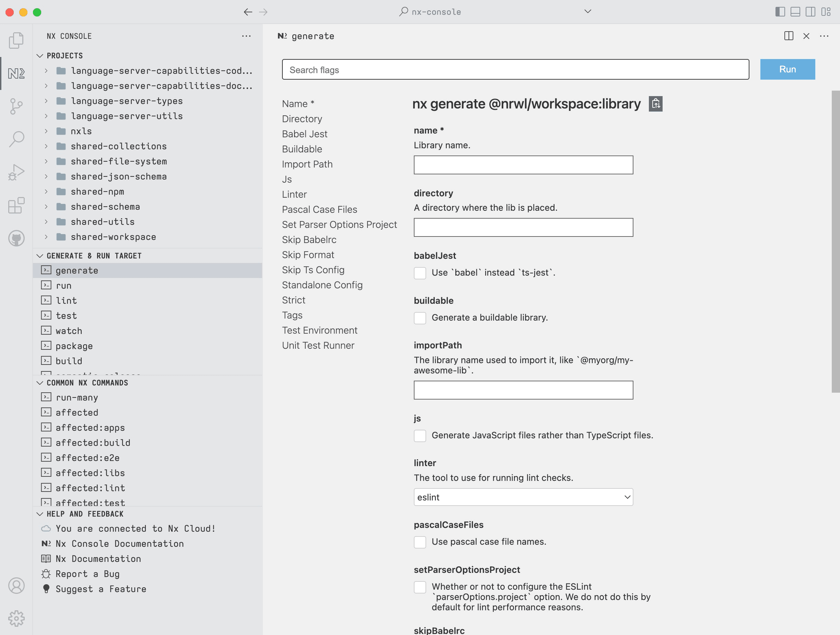Open the Nx Console activity bar icon
The image size is (840, 635).
tap(16, 73)
